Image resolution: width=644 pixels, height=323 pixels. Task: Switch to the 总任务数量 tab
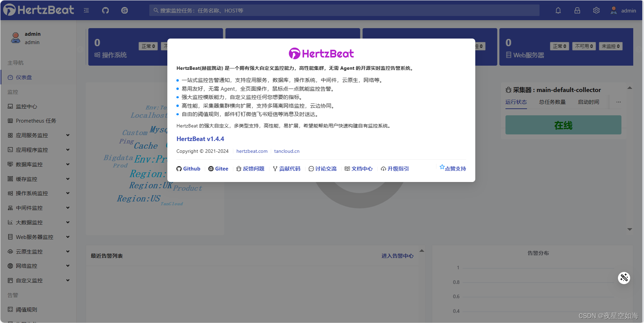552,102
